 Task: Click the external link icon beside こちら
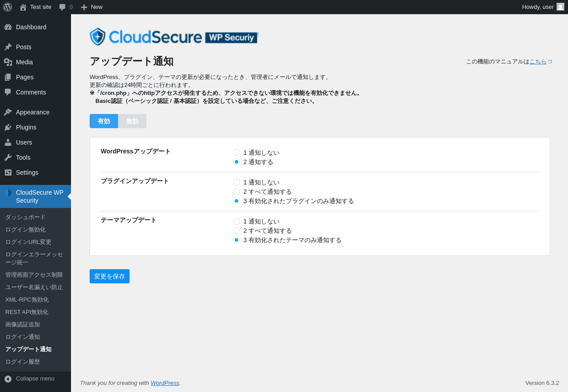550,62
